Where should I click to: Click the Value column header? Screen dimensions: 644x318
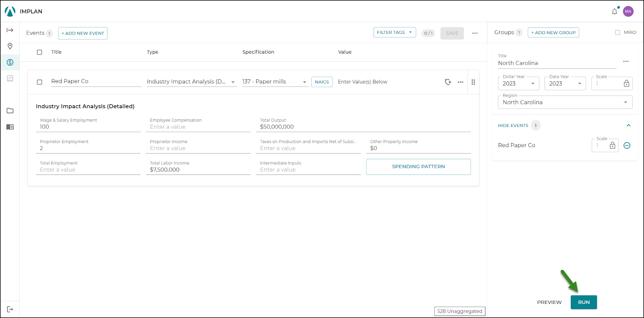tap(345, 52)
